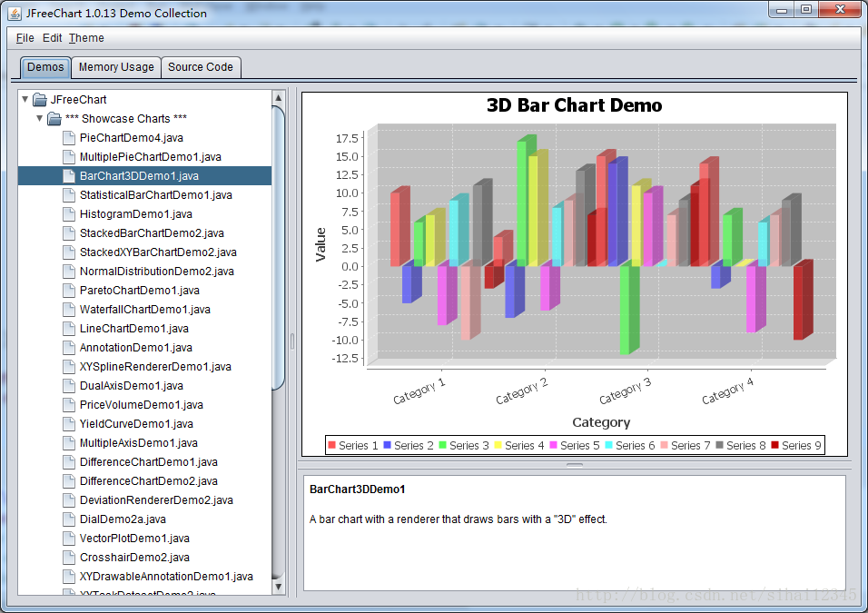Click the Series 1 red legend swatch
The height and width of the screenshot is (613, 868).
point(332,445)
